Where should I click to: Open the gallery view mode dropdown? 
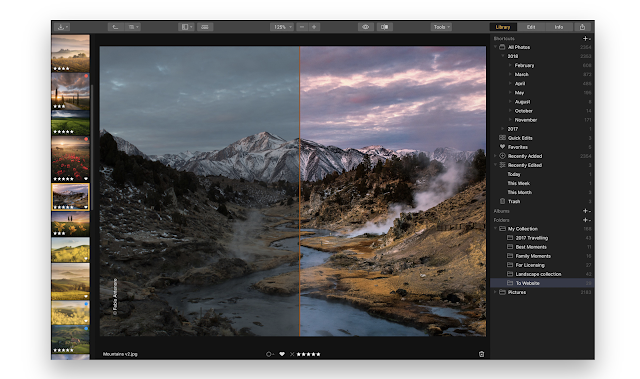coord(133,27)
